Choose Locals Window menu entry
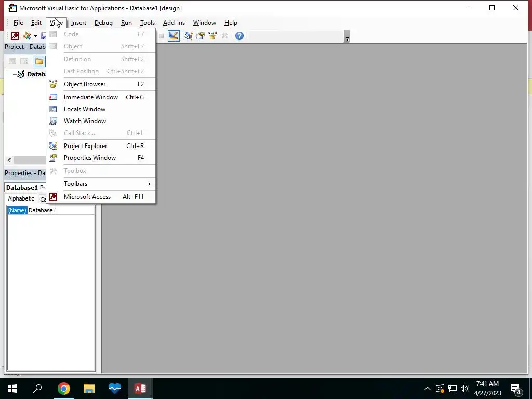This screenshot has width=532, height=399. pos(101,109)
